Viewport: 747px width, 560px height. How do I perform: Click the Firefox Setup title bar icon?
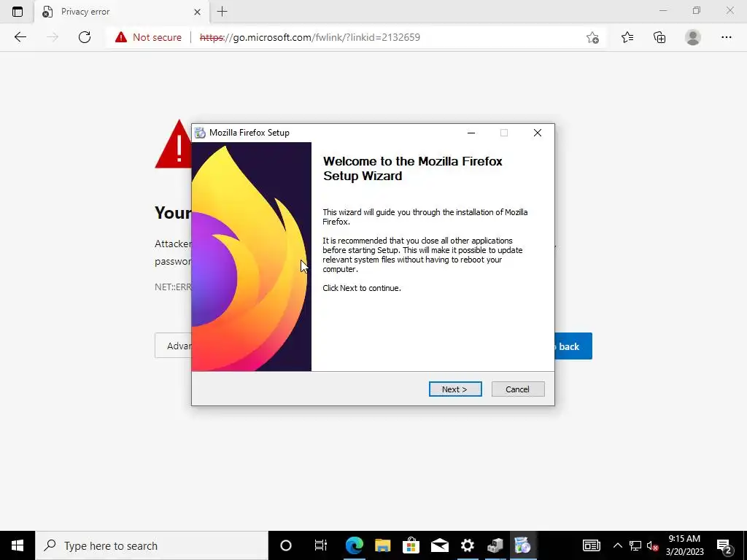point(201,133)
